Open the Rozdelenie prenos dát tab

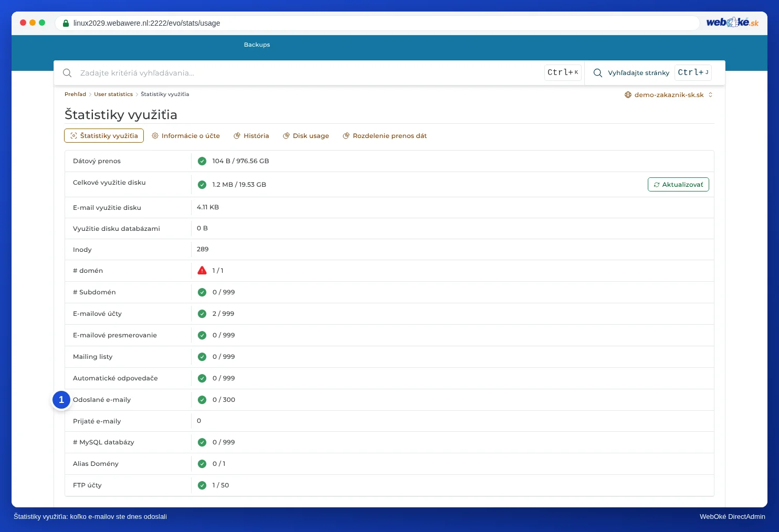click(x=385, y=136)
